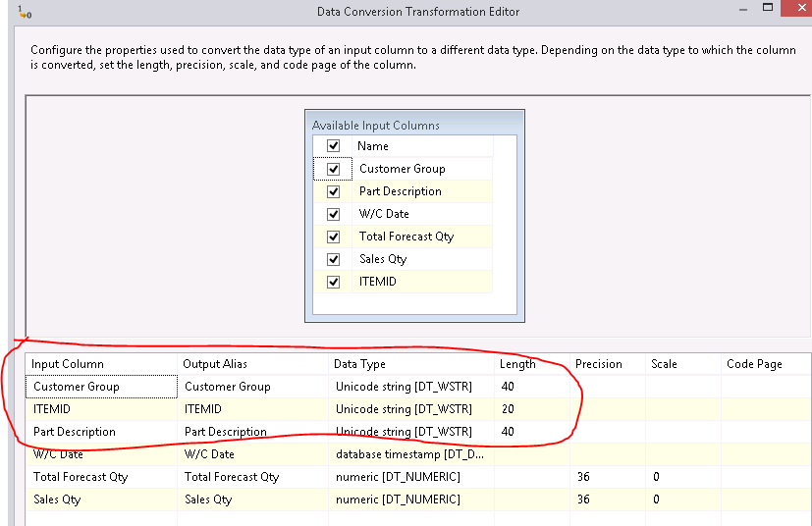Uncheck the ITEMID input column checkbox

[x=333, y=282]
